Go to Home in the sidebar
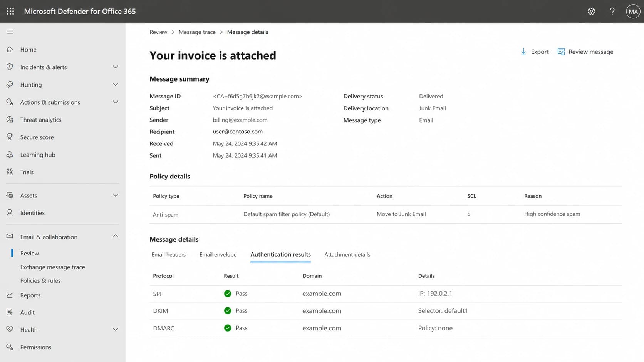644x362 pixels. 29,50
